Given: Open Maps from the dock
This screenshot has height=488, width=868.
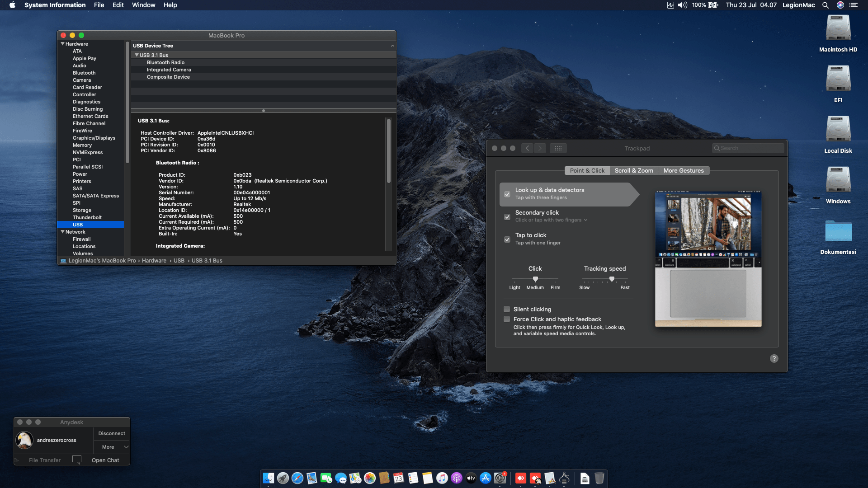Looking at the screenshot, I should (x=355, y=478).
